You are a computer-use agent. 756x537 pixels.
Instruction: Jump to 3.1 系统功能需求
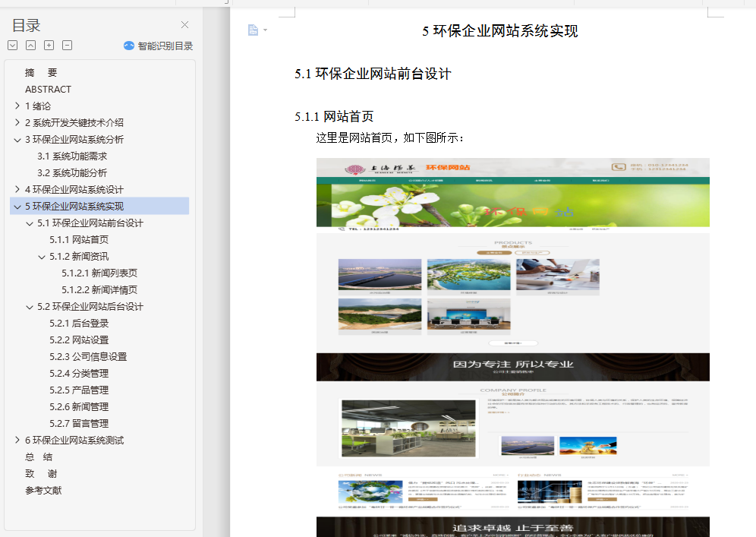pyautogui.click(x=72, y=156)
